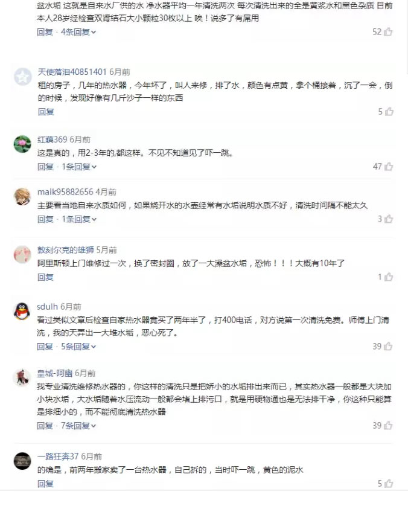
Task: Expand 1条回复 under 红藕369's comment
Action: (x=78, y=167)
